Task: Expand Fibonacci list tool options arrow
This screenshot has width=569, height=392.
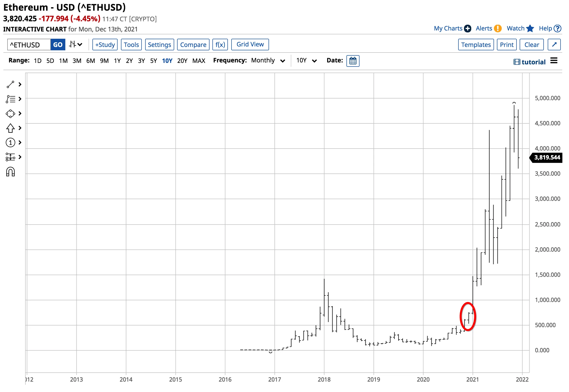Action: click(20, 99)
